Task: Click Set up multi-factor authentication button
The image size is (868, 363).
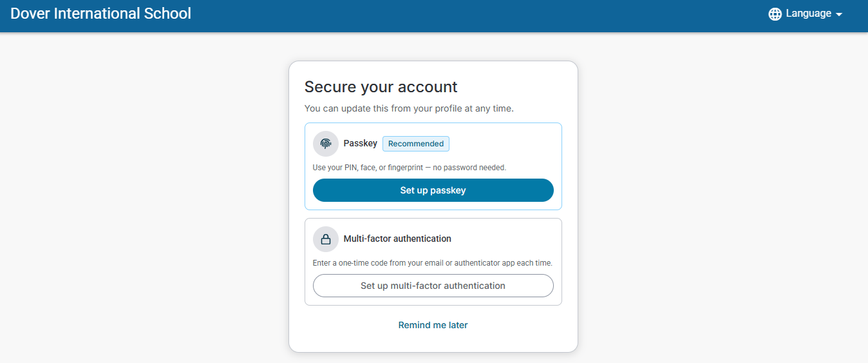Action: 433,286
